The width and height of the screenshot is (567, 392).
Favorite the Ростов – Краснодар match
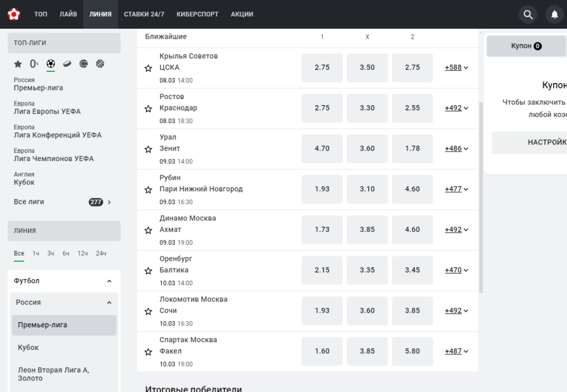(x=148, y=109)
